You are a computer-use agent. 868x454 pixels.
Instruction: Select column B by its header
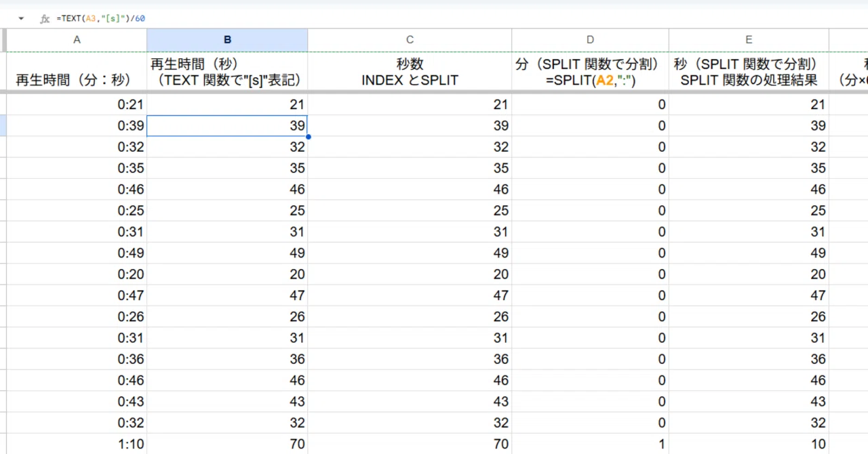[227, 40]
